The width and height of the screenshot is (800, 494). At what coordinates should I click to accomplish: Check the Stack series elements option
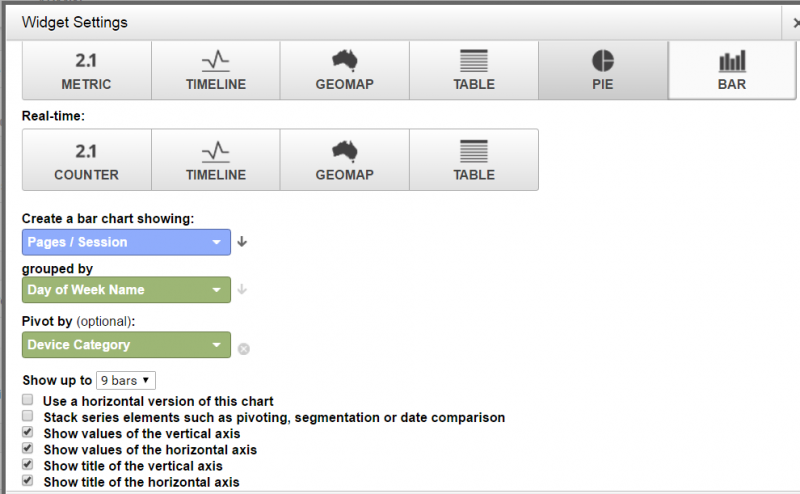tap(28, 416)
